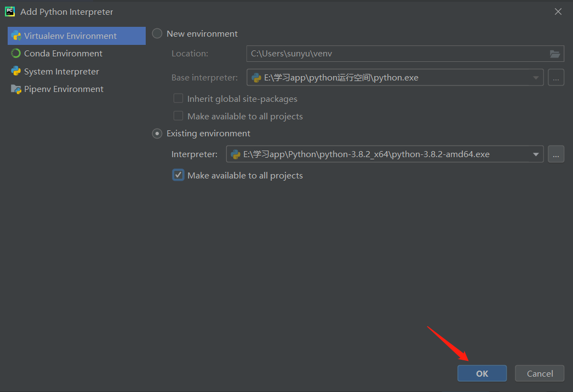Uncheck Make available under Existing environment
This screenshot has height=392, width=573.
point(179,175)
